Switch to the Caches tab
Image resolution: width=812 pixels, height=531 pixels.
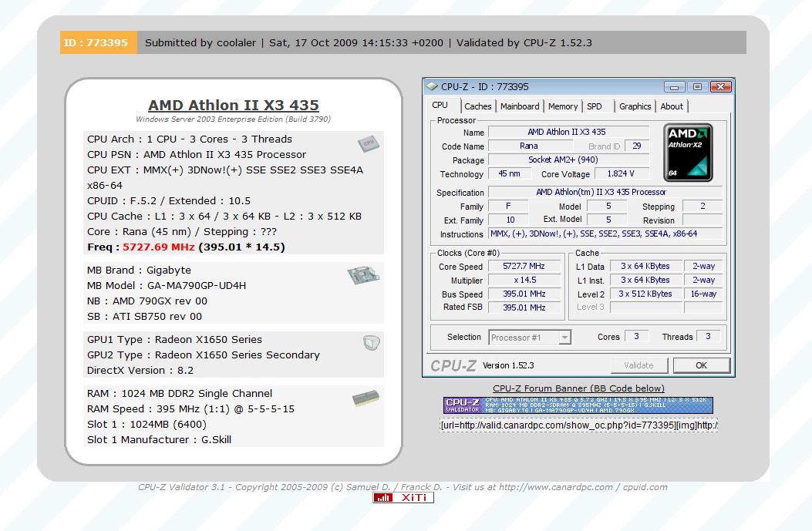click(x=477, y=106)
